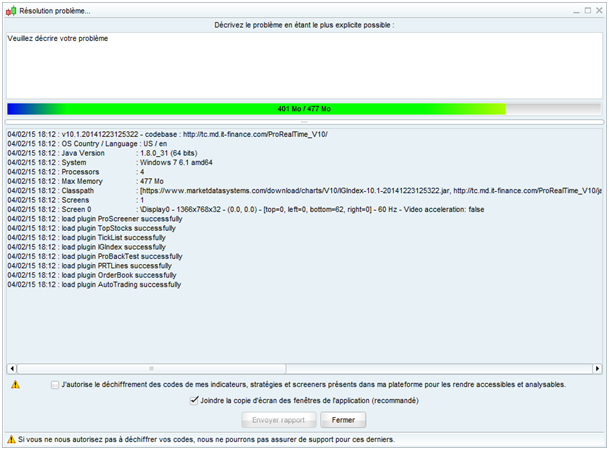This screenshot has height=450, width=609.
Task: Click the 401 Mo / 477 Mo memory bar
Action: (x=304, y=109)
